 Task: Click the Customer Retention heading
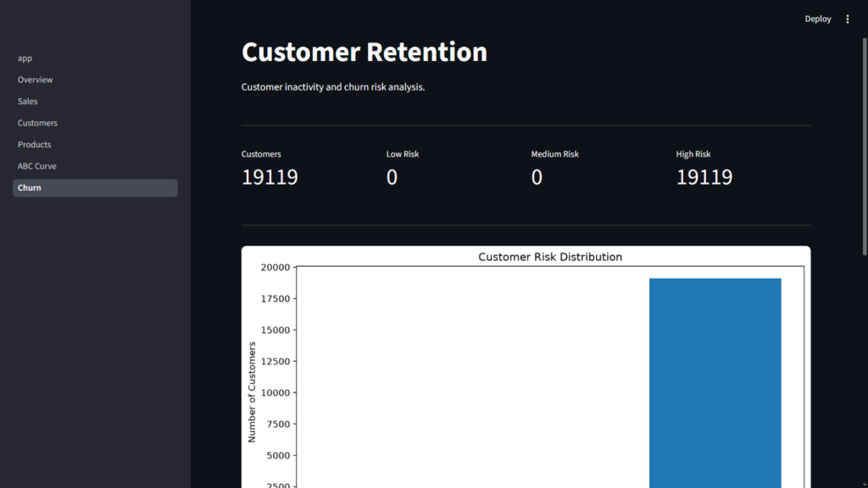[364, 52]
